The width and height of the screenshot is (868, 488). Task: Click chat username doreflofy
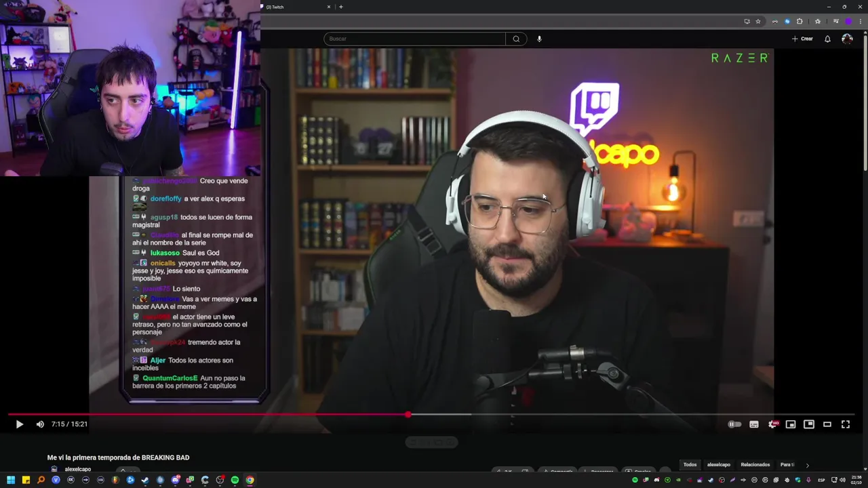[165, 199]
